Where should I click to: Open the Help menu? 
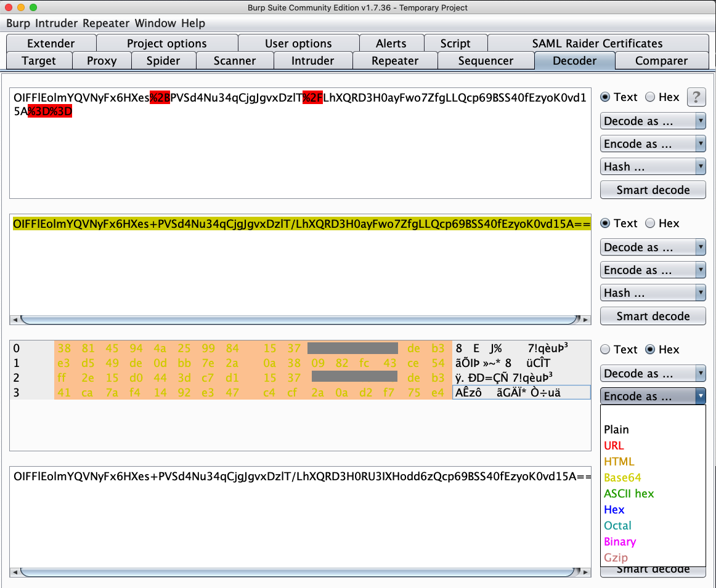tap(193, 23)
